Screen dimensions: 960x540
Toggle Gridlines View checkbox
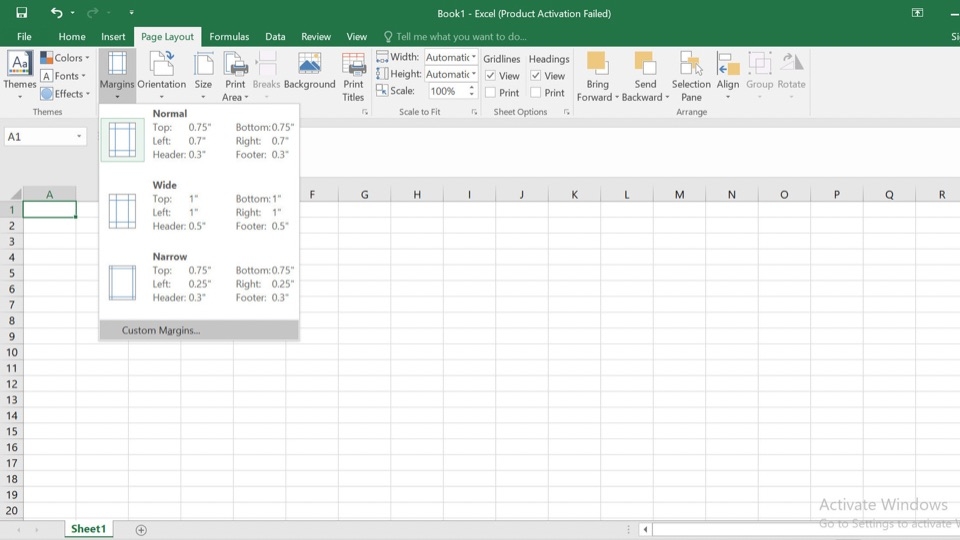coord(490,76)
